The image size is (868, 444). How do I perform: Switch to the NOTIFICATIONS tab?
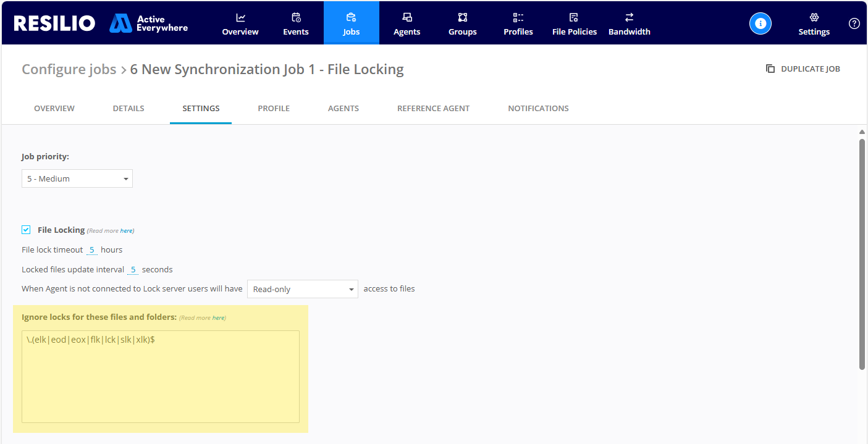[538, 108]
